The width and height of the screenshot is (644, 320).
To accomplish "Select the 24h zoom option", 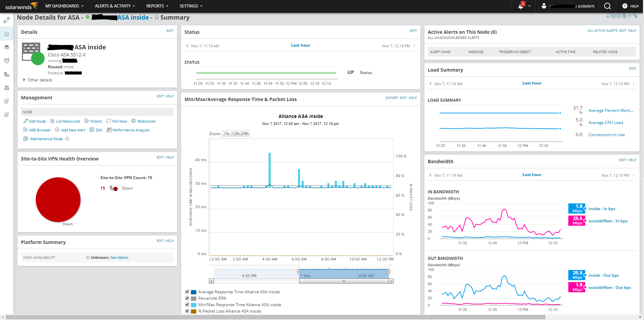I will coord(245,133).
